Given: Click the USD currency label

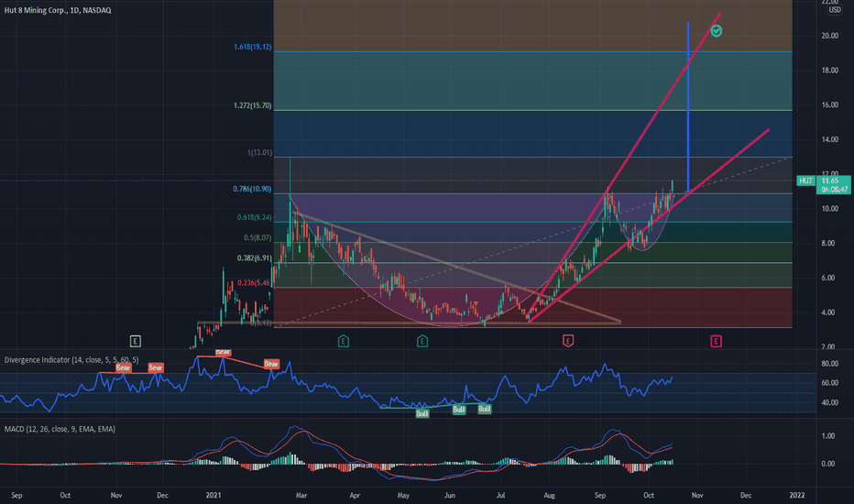Looking at the screenshot, I should coord(835,10).
